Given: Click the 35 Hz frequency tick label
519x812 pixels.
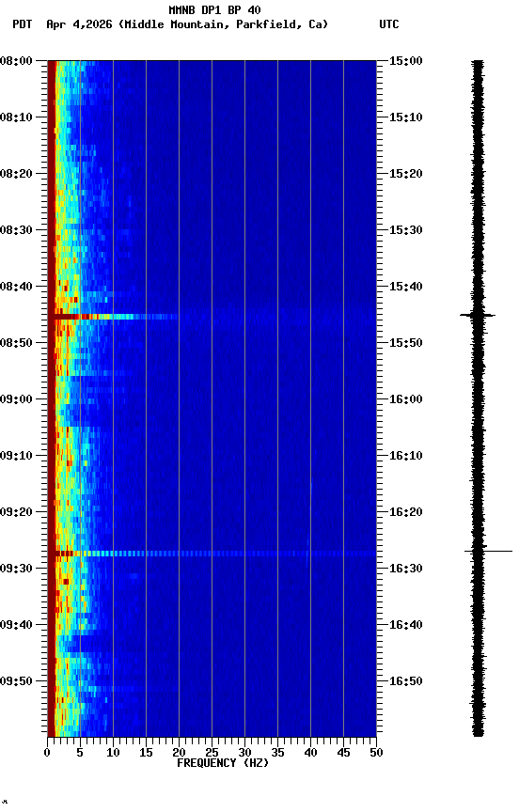Looking at the screenshot, I should [277, 753].
